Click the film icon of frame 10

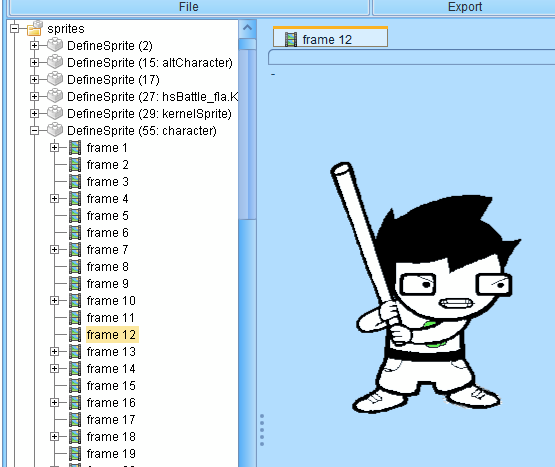click(75, 301)
